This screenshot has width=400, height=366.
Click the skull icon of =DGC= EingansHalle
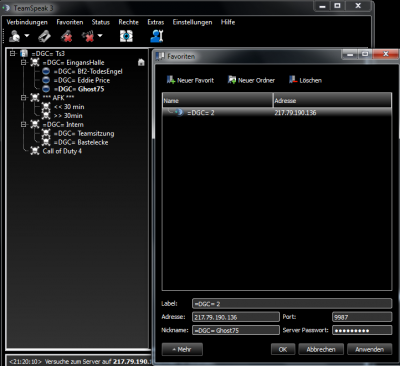35,62
